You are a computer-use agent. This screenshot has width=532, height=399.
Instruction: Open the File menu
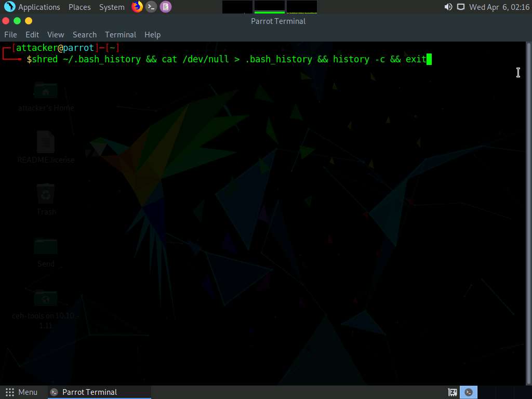10,35
